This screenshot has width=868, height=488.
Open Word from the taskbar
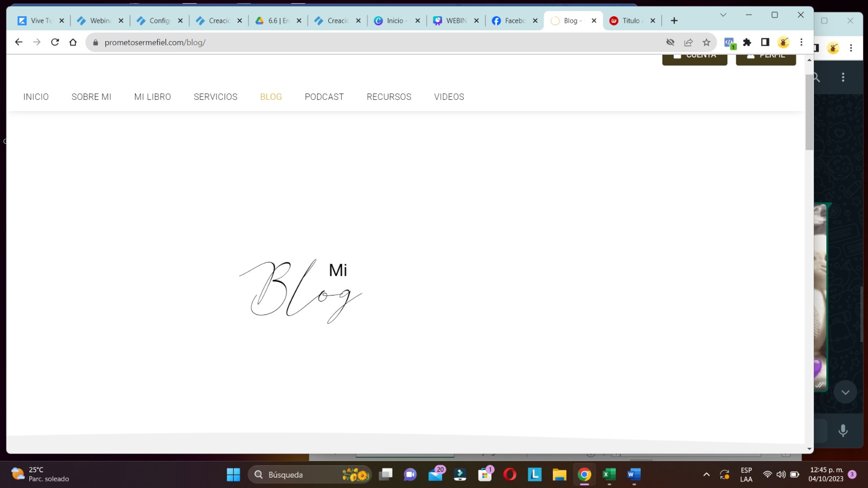point(634,475)
